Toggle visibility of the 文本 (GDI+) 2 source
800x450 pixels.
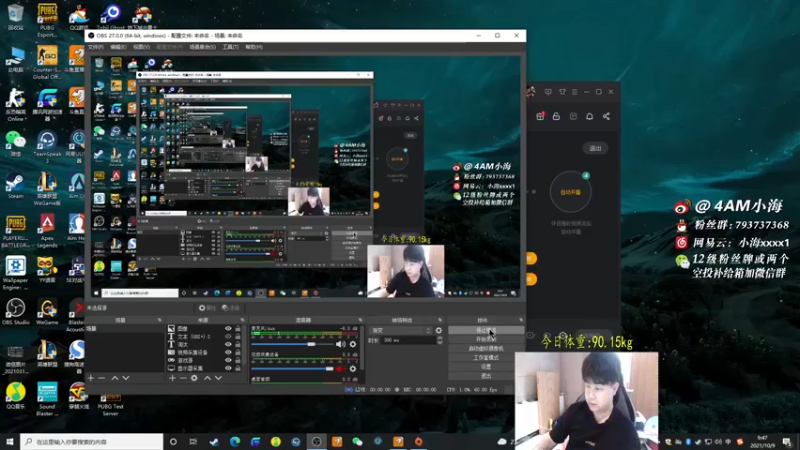228,336
